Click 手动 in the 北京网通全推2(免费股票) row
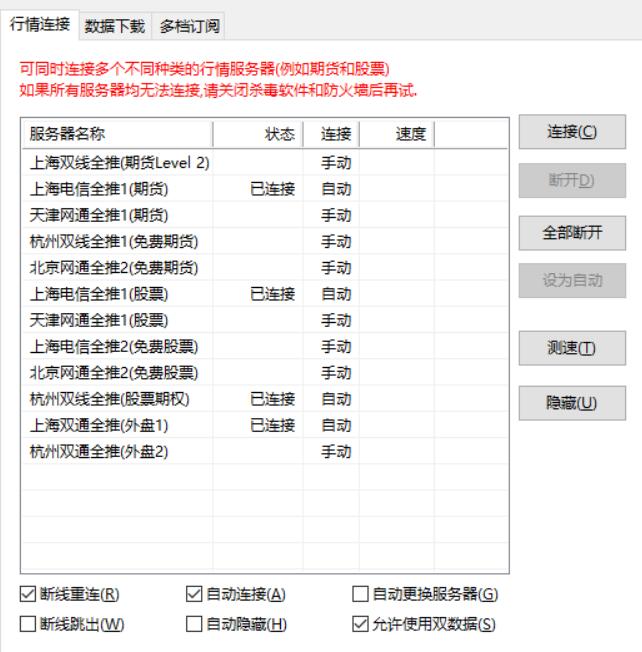This screenshot has width=642, height=652. 336,373
